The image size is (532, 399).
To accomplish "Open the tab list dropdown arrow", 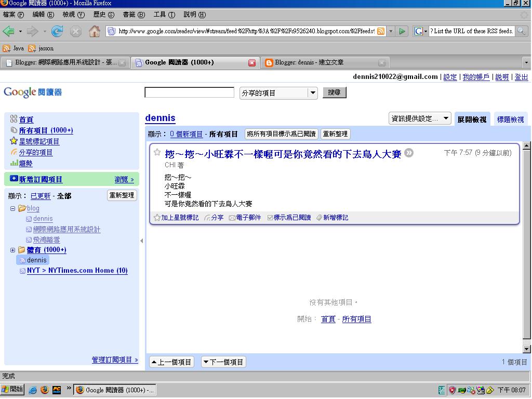I will pyautogui.click(x=526, y=63).
